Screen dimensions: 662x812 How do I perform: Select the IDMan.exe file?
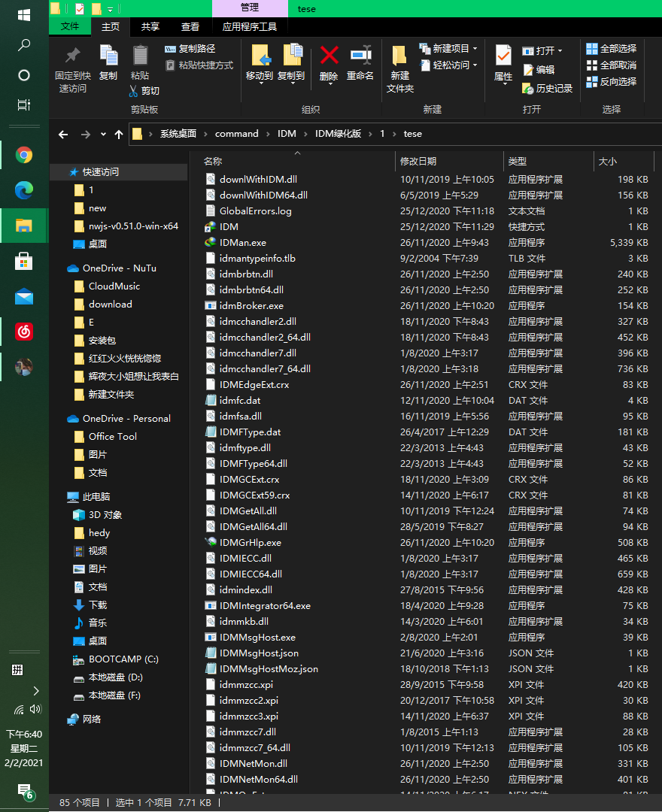[242, 243]
